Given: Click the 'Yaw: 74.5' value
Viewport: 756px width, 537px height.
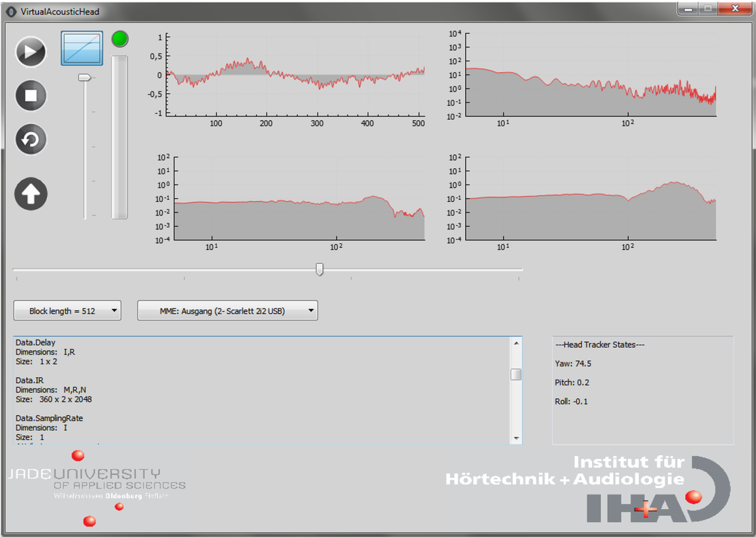Looking at the screenshot, I should click(573, 364).
